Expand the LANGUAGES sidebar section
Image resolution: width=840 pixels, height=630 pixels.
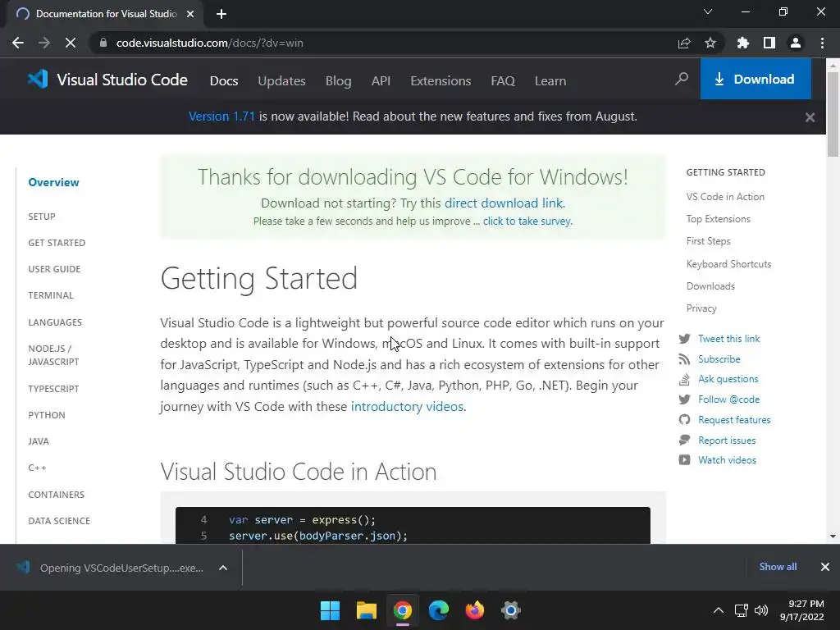tap(55, 322)
